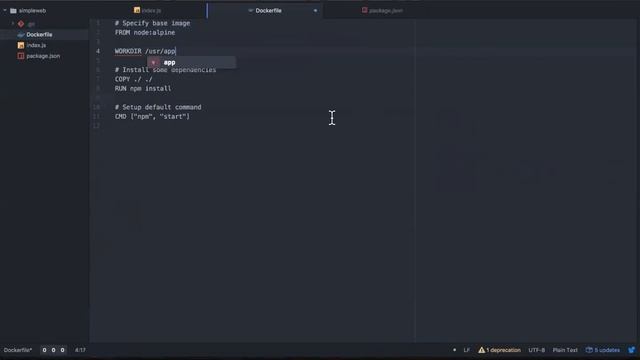Switch to the index.js tab
This screenshot has width=640, height=360.
point(148,10)
